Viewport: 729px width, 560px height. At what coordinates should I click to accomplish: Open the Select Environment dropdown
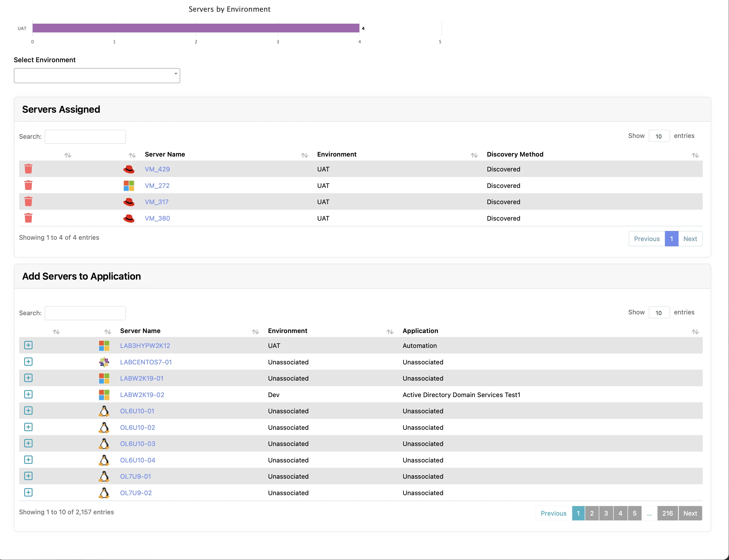pyautogui.click(x=97, y=75)
